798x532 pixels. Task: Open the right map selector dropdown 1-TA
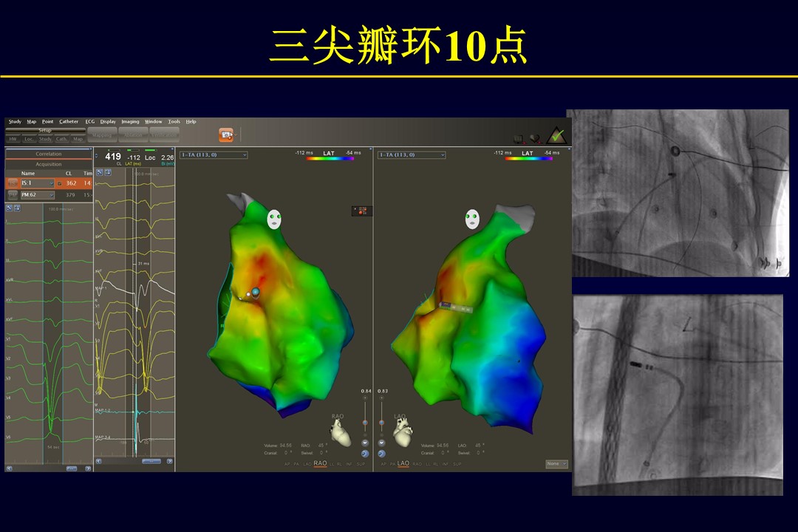click(412, 154)
